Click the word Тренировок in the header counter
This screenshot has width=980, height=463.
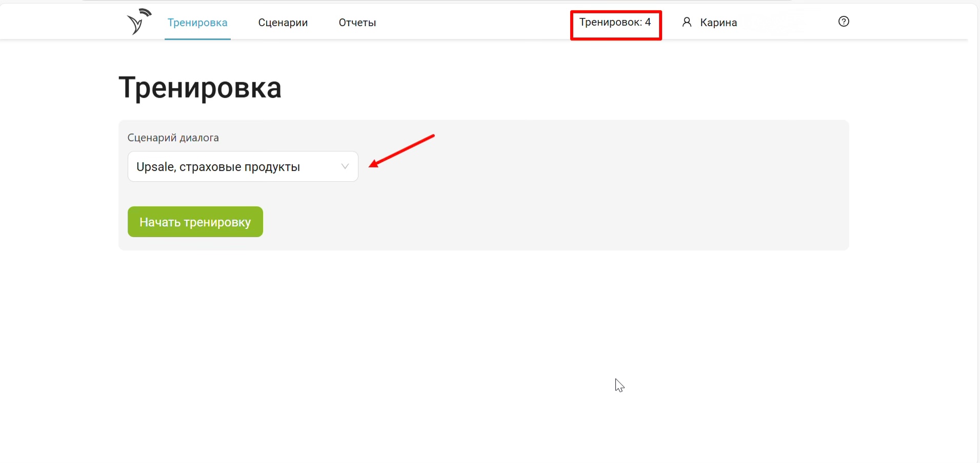[x=610, y=22]
